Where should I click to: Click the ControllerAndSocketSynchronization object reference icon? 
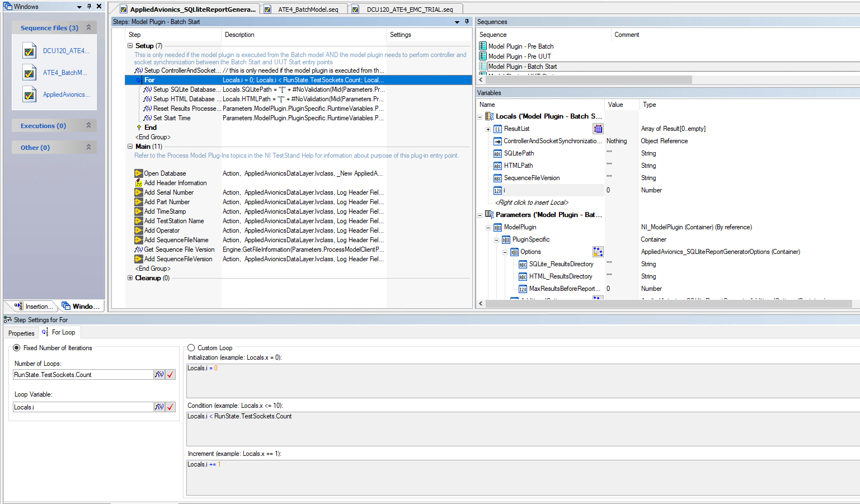tap(497, 141)
